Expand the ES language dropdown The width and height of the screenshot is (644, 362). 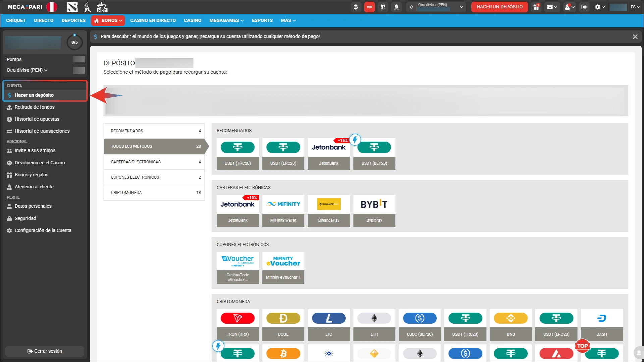(635, 7)
